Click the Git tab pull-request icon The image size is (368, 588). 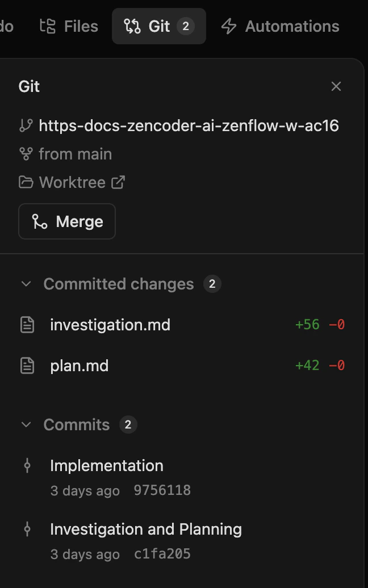pyautogui.click(x=132, y=26)
